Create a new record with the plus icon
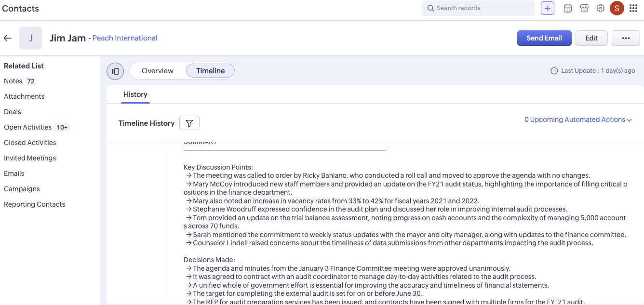Viewport: 644px width, 305px height. (547, 8)
